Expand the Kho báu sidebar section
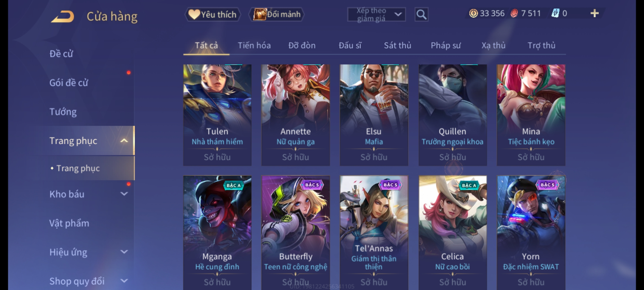The image size is (644, 290). coord(124,194)
